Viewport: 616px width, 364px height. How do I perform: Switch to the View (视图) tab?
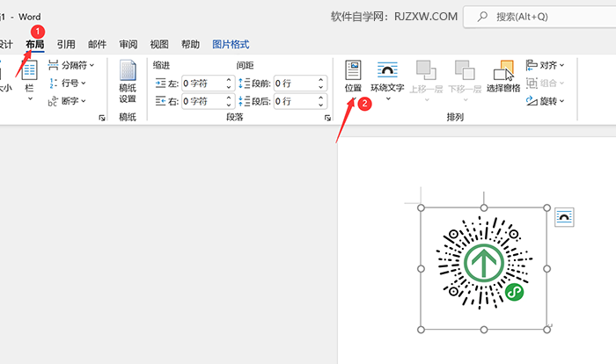pyautogui.click(x=159, y=44)
